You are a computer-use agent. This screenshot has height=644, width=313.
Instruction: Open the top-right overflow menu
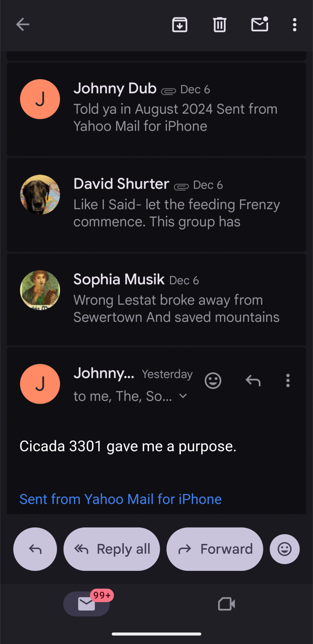[x=294, y=25]
